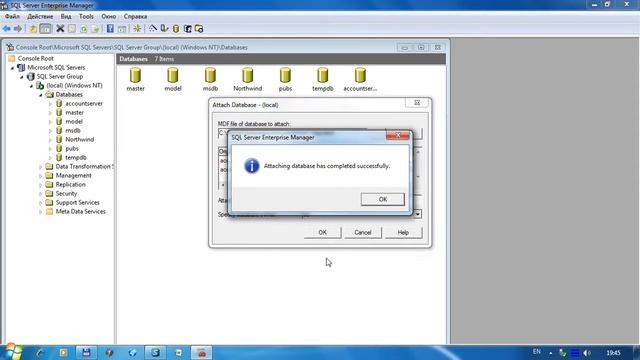The image size is (640, 360).
Task: Open Help using the blue question-mark icon
Action: click(x=110, y=29)
